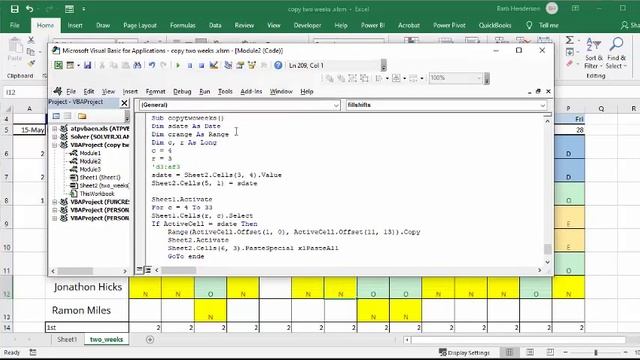Screen dimensions: 640x360
Task: Open VBA Tools menu
Action: pos(225,91)
